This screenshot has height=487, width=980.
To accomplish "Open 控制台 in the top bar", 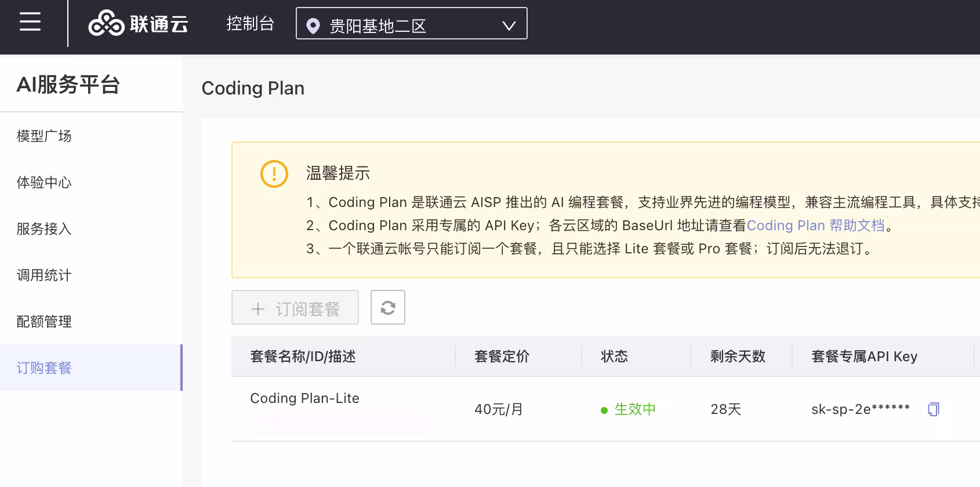I will pos(250,24).
